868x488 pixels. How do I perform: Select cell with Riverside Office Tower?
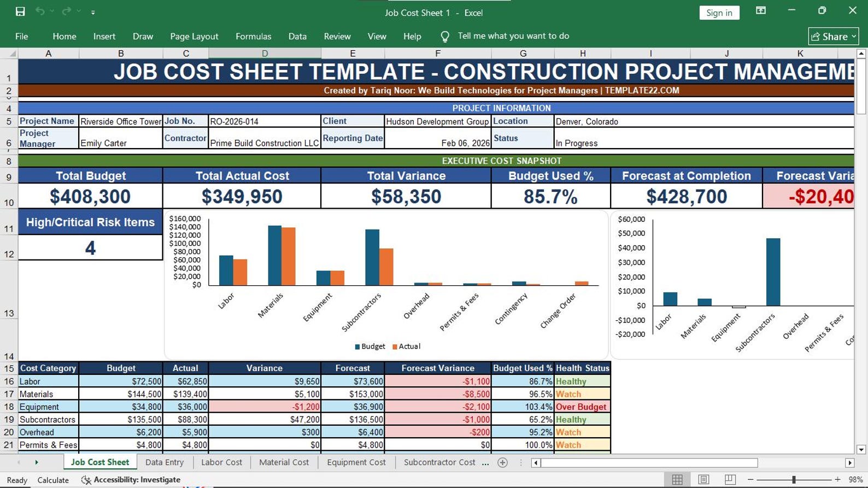[121, 121]
